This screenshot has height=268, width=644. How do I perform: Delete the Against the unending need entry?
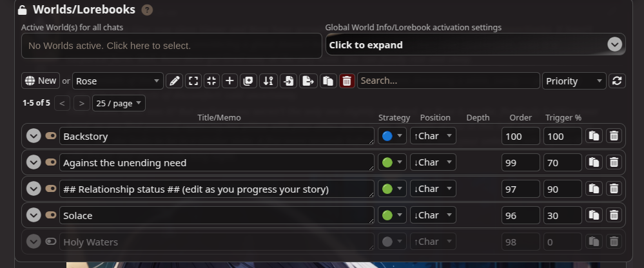click(x=614, y=162)
